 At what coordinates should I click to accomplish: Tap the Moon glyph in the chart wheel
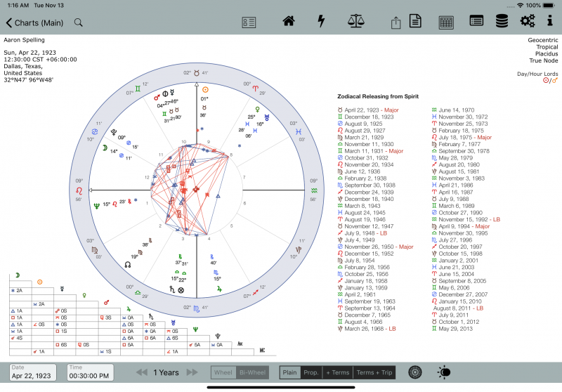tap(105, 148)
